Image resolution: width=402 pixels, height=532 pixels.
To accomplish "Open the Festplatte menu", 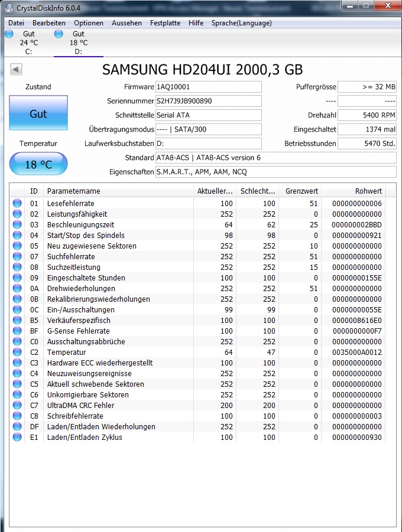I will [x=165, y=23].
